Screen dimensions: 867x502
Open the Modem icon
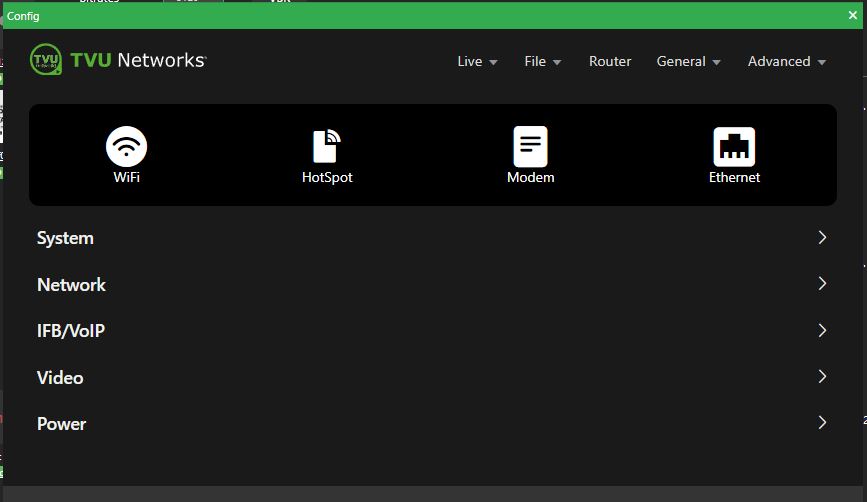coord(530,147)
